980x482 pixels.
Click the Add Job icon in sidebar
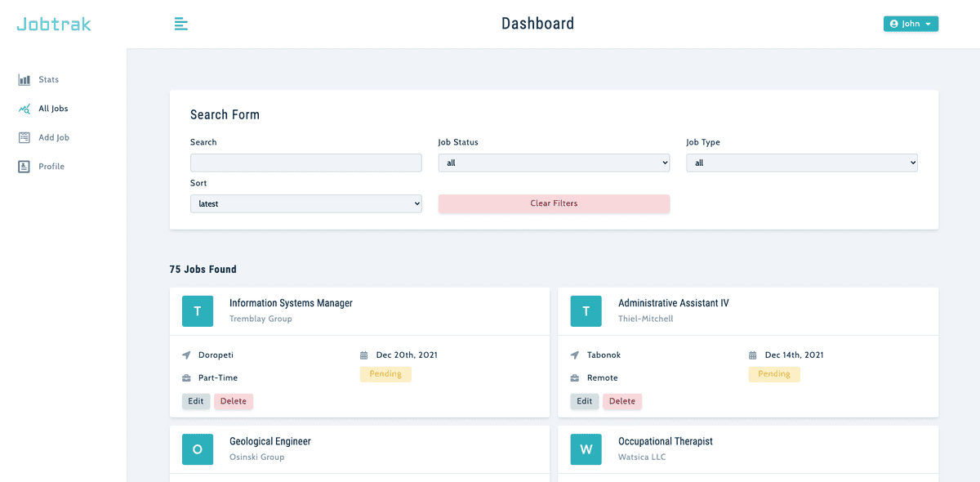25,137
